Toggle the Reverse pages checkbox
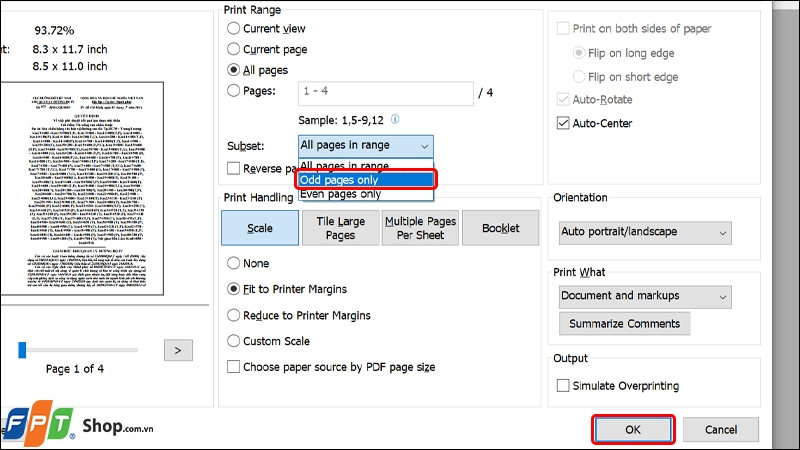The width and height of the screenshot is (800, 450). [x=233, y=168]
